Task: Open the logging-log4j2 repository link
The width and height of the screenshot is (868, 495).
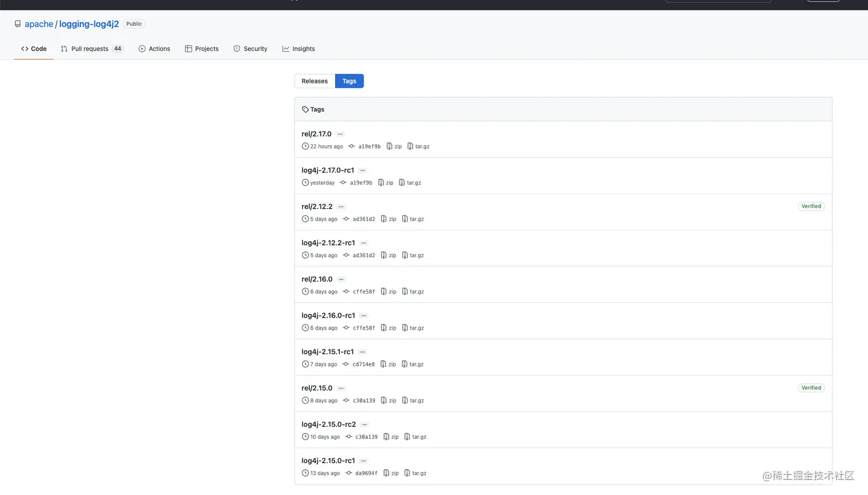Action: (89, 24)
